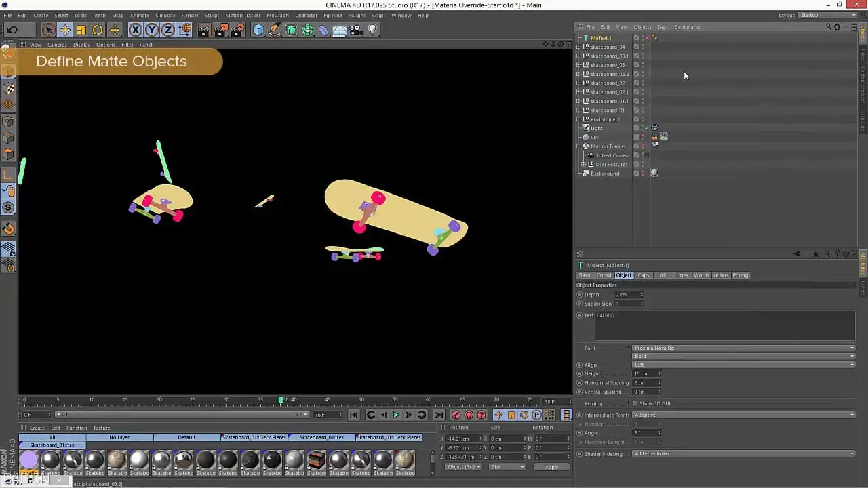The image size is (868, 488).
Task: Click the Apply coordinates button
Action: [x=551, y=467]
